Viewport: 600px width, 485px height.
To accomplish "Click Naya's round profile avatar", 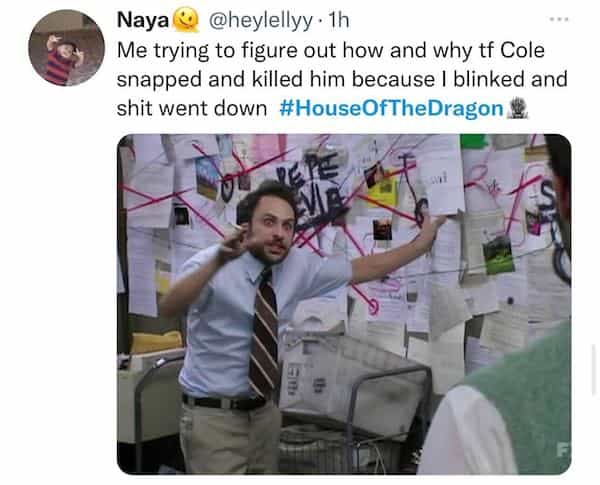I will (67, 48).
